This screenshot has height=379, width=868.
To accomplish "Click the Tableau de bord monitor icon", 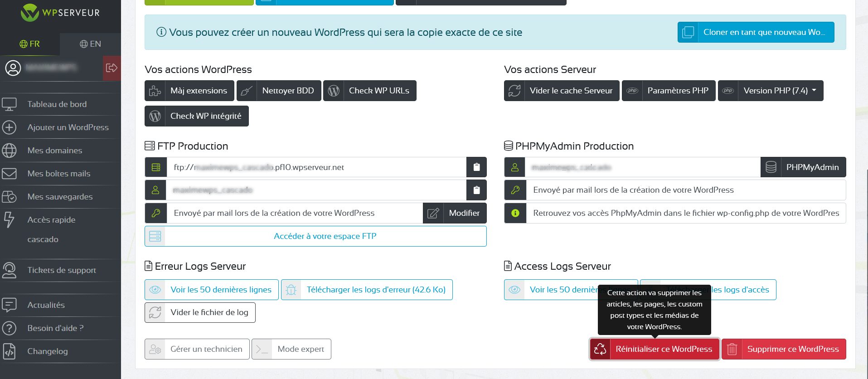I will coord(9,104).
